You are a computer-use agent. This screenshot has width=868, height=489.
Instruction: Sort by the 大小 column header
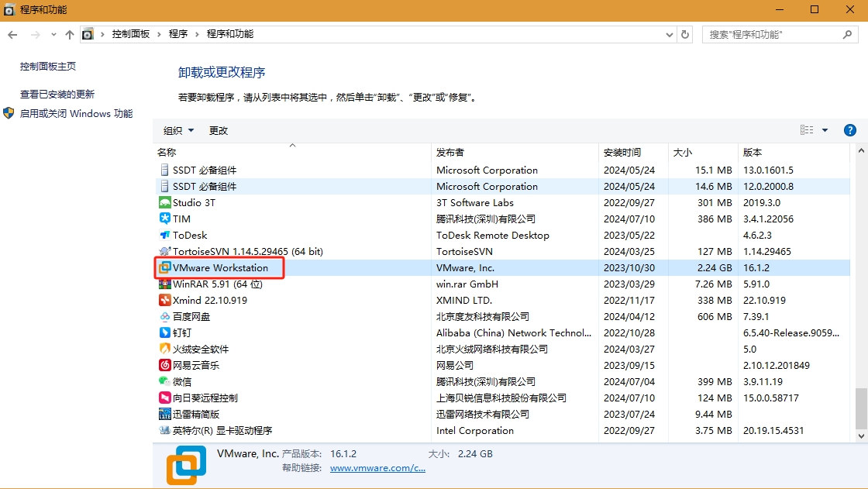pos(703,153)
